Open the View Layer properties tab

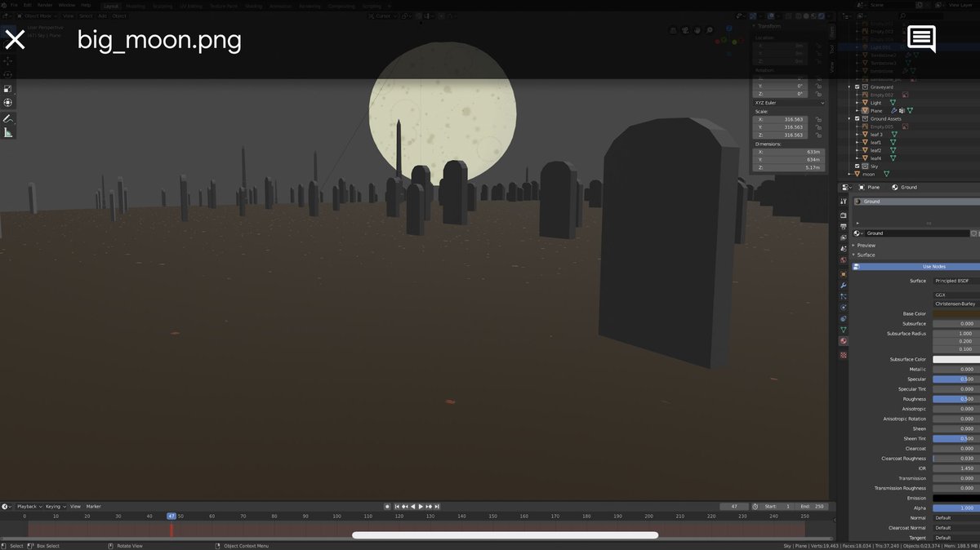[844, 237]
